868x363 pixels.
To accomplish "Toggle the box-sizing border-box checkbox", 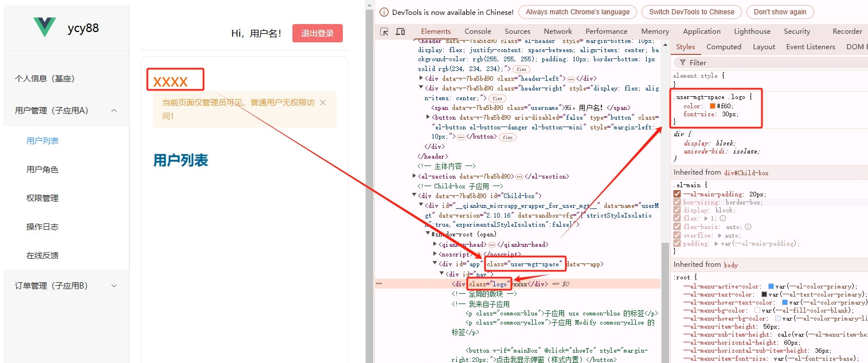I will 677,202.
